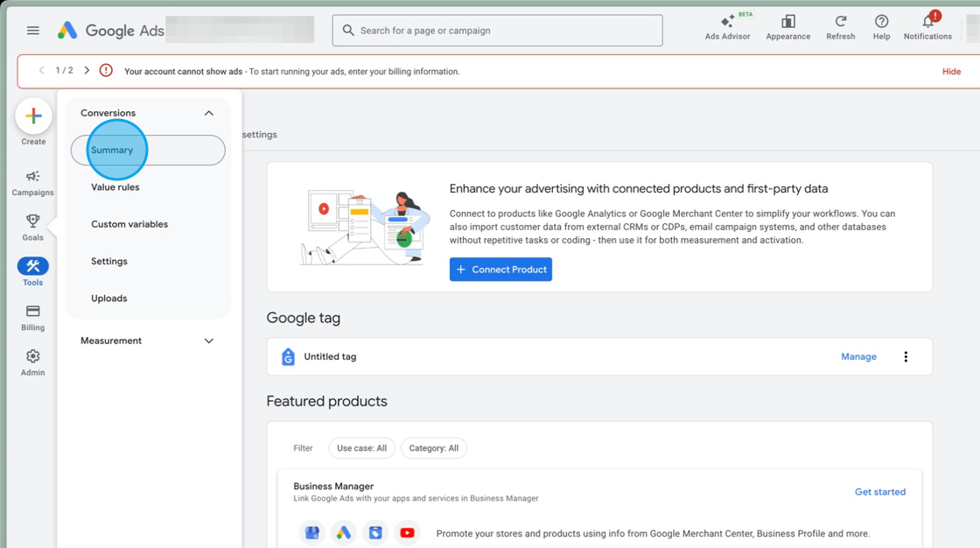Viewport: 980px width, 548px height.
Task: Collapse the Conversions section
Action: coord(208,113)
